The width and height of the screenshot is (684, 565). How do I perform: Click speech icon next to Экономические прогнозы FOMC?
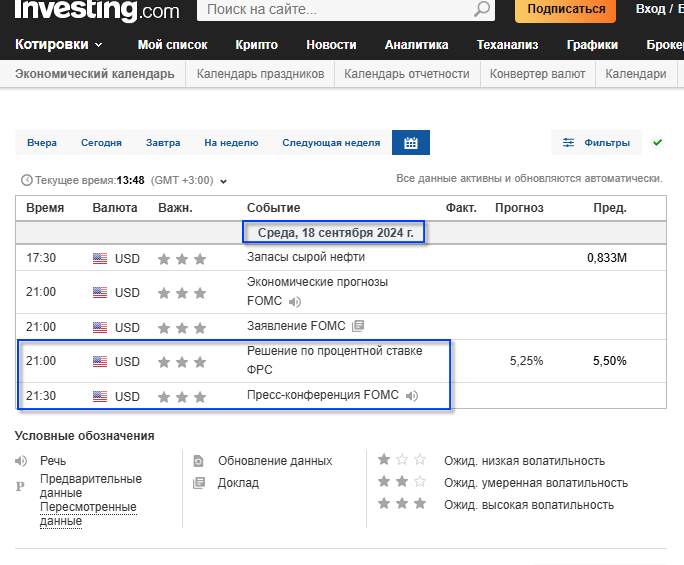click(x=295, y=301)
